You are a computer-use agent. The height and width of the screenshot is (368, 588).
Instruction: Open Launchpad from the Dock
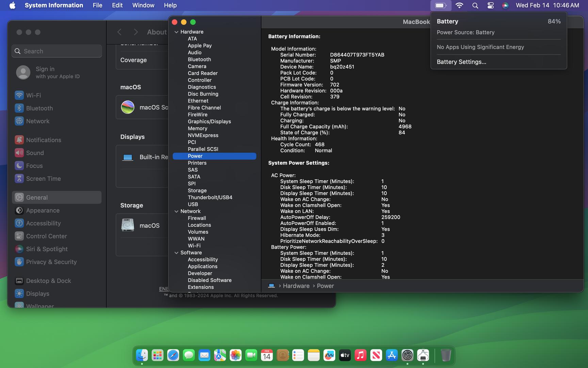pos(158,355)
